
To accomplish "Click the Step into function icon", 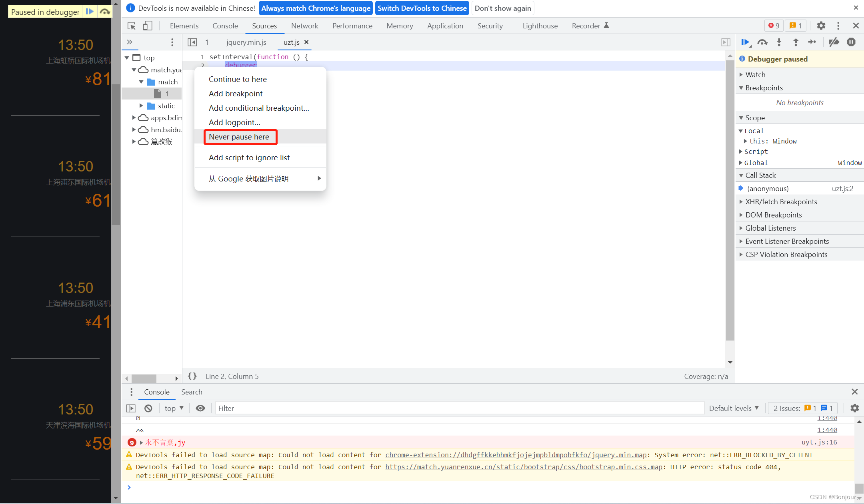I will 779,42.
